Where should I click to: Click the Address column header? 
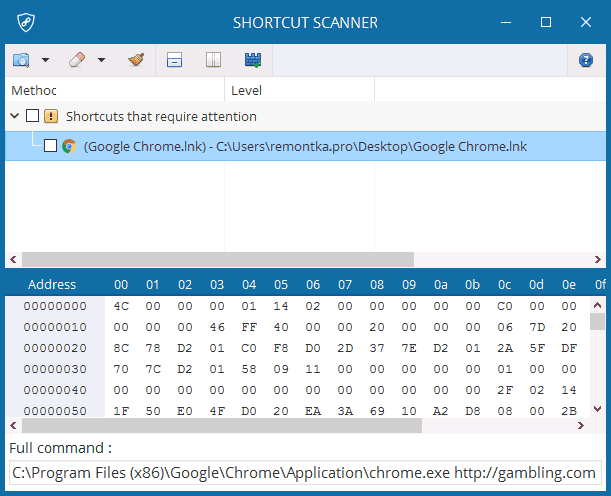pos(52,284)
